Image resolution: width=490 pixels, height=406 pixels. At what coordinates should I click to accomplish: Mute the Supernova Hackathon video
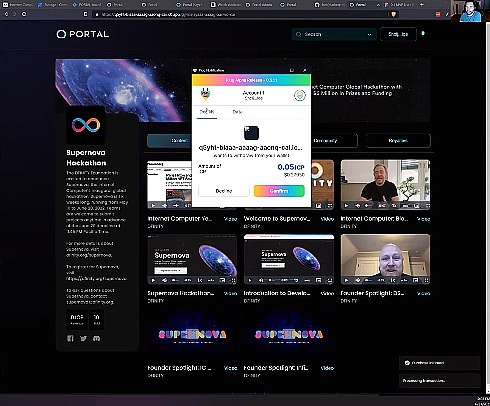164,280
